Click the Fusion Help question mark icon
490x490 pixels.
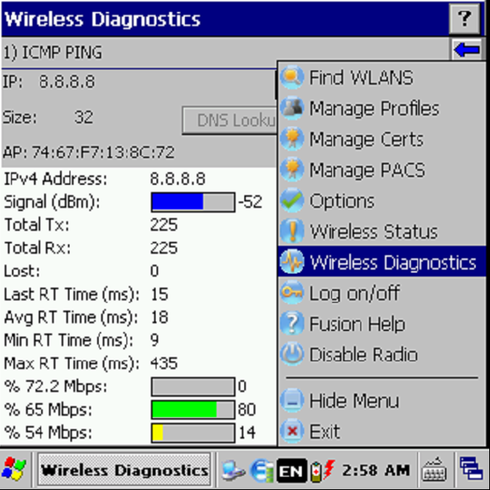(292, 323)
